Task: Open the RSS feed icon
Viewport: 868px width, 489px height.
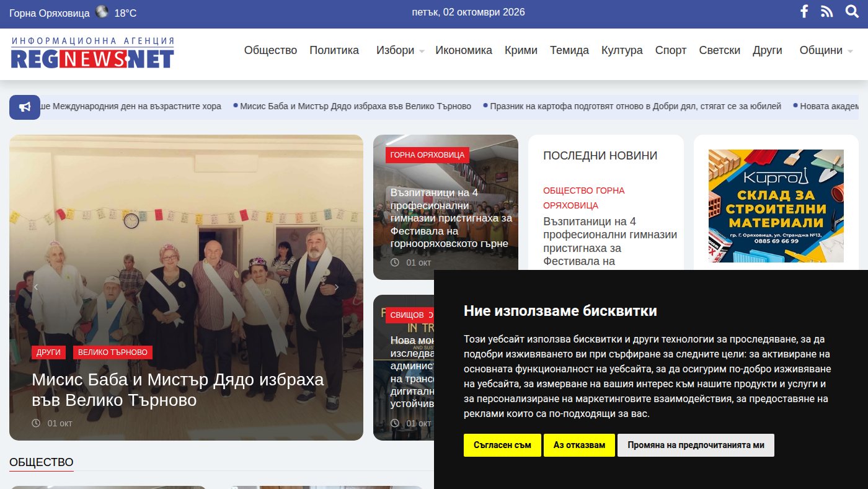Action: tap(827, 11)
